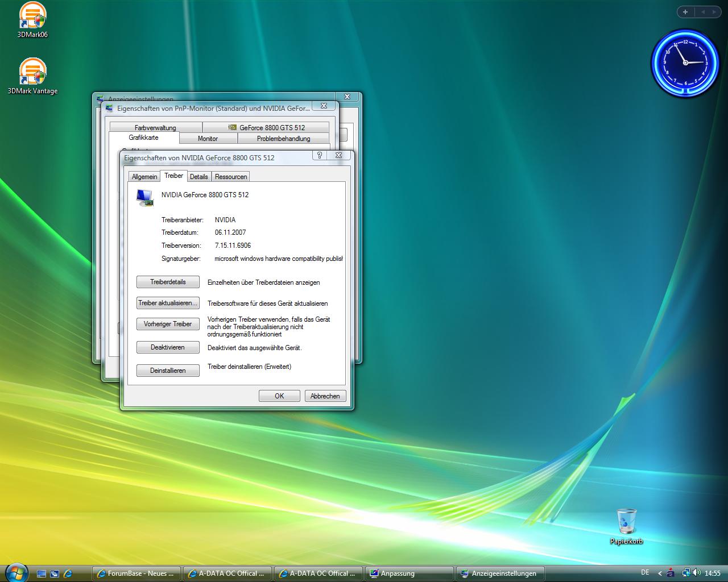Switch to ForumBase taskbar window
The height and width of the screenshot is (582, 728).
136,573
